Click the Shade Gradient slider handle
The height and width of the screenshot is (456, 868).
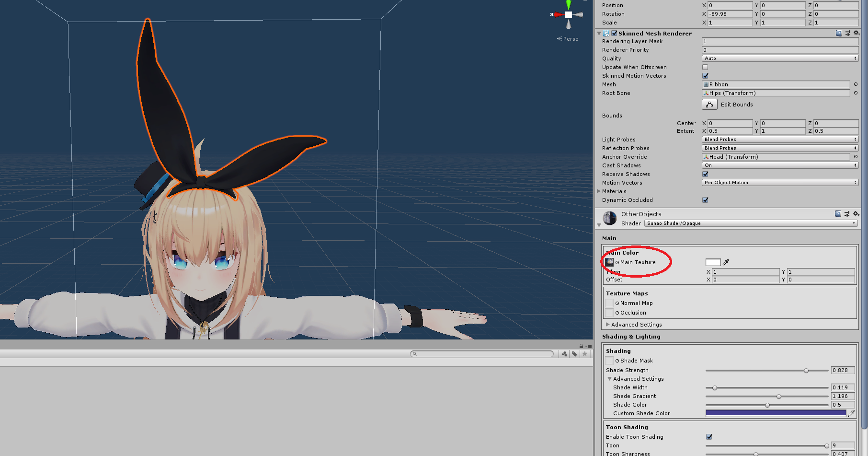tap(779, 397)
